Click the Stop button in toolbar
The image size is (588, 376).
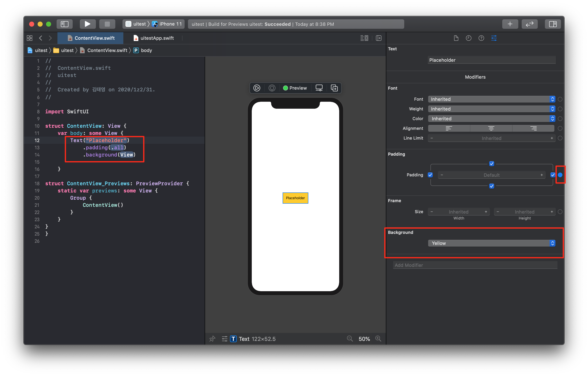click(x=107, y=24)
